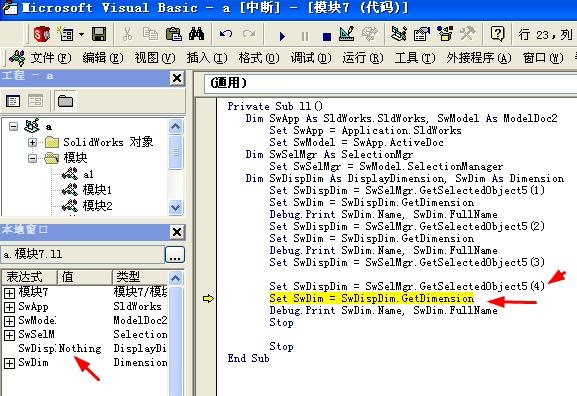Image resolution: width=577 pixels, height=396 pixels.
Task: Click the 表达式 column header
Action: [29, 277]
